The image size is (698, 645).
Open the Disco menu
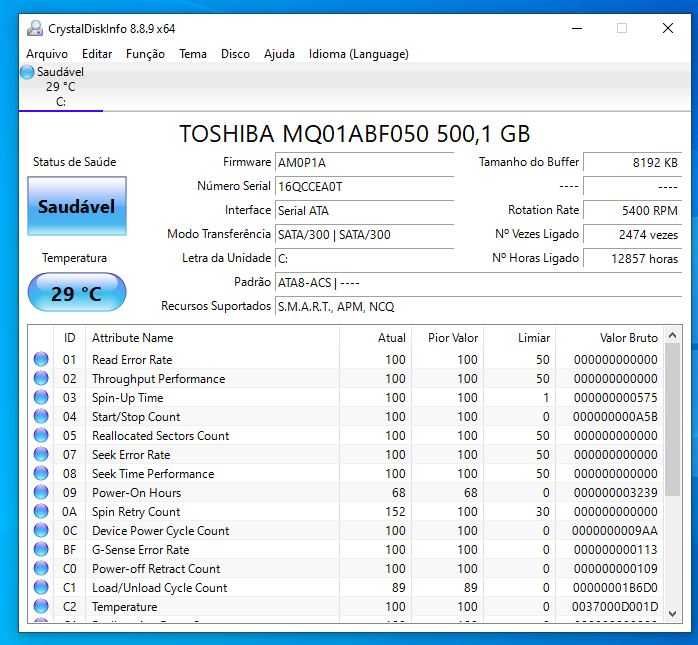click(x=235, y=54)
